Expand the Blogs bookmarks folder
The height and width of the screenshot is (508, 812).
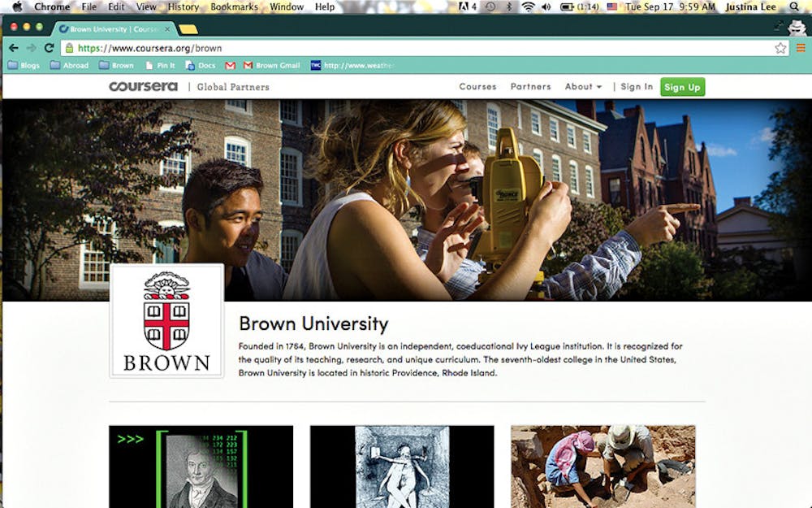pos(24,65)
